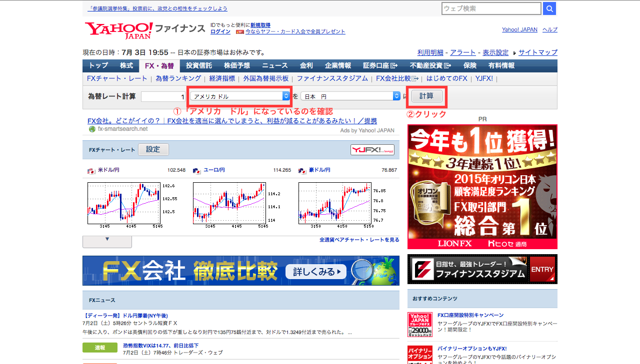Open the 為替ランキング submenu link
The image size is (640, 364).
point(178,78)
